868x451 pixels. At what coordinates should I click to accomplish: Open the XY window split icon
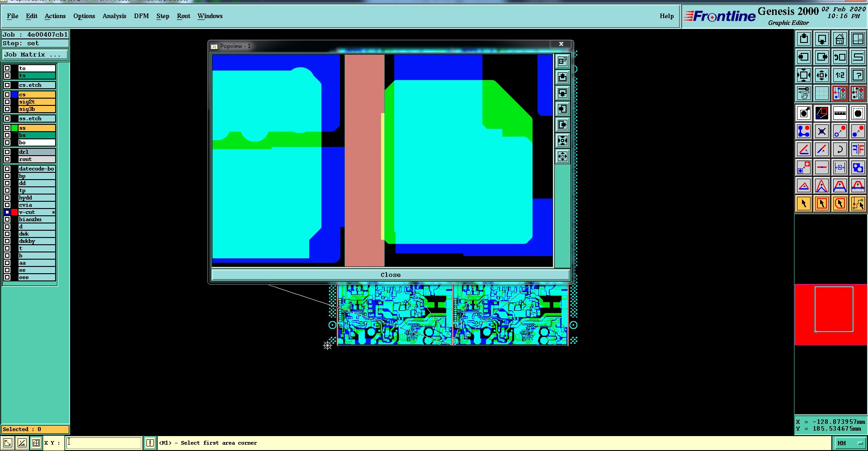click(858, 39)
